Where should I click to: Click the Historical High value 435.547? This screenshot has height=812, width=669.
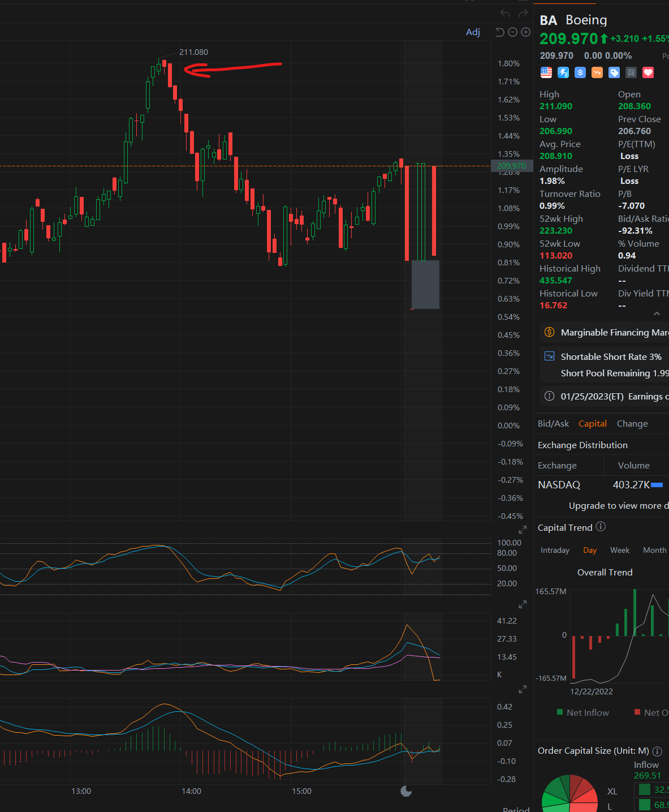(556, 280)
